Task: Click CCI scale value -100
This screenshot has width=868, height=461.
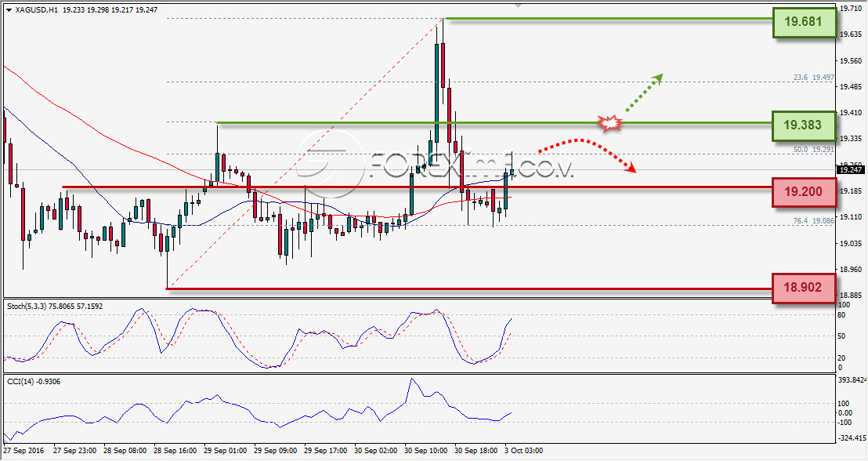Action: click(x=845, y=423)
